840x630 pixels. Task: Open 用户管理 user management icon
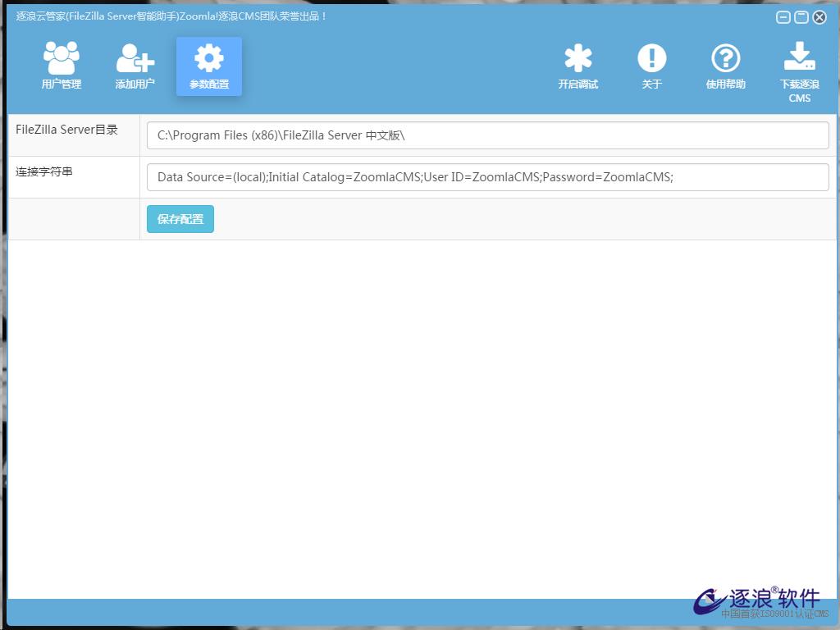click(x=61, y=66)
